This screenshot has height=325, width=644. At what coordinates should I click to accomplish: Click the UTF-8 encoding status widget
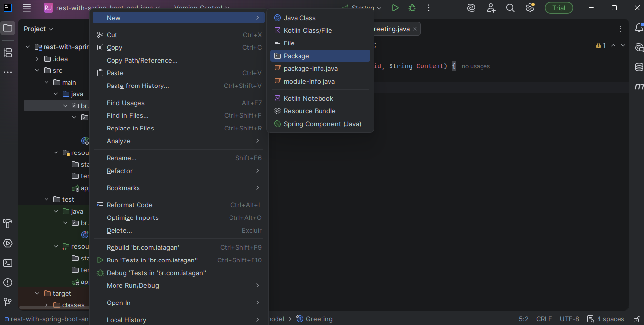[569, 319]
